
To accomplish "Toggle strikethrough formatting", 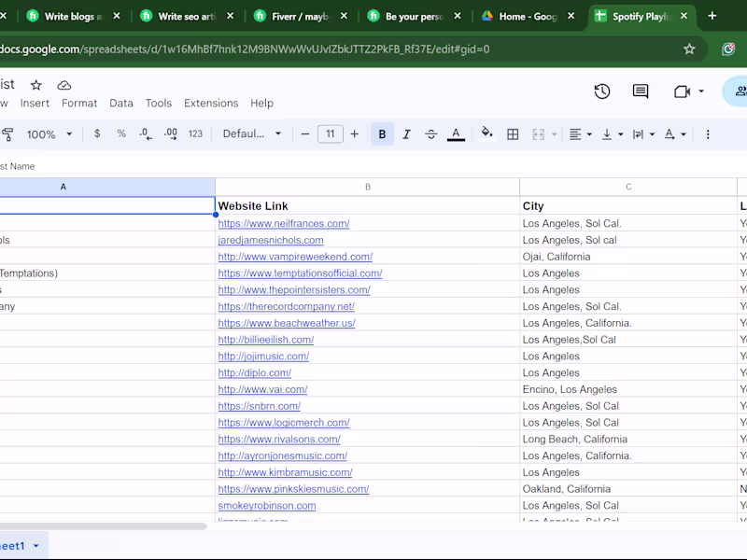I will click(x=430, y=133).
